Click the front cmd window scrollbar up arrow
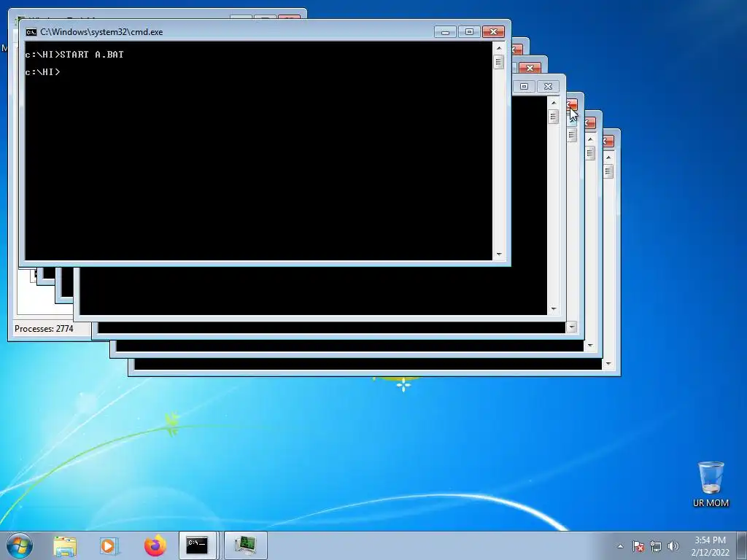 [499, 47]
